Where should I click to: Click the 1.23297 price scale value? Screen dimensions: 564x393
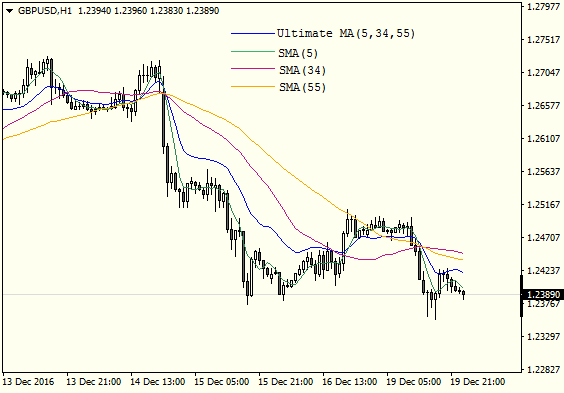[x=543, y=337]
